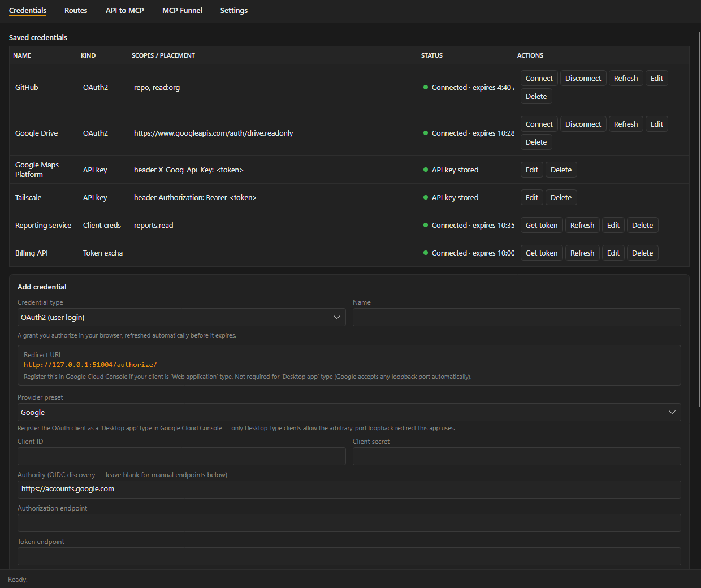
Task: Click 'header X-Goog-Api-Key: <token>' cell
Action: coord(189,170)
